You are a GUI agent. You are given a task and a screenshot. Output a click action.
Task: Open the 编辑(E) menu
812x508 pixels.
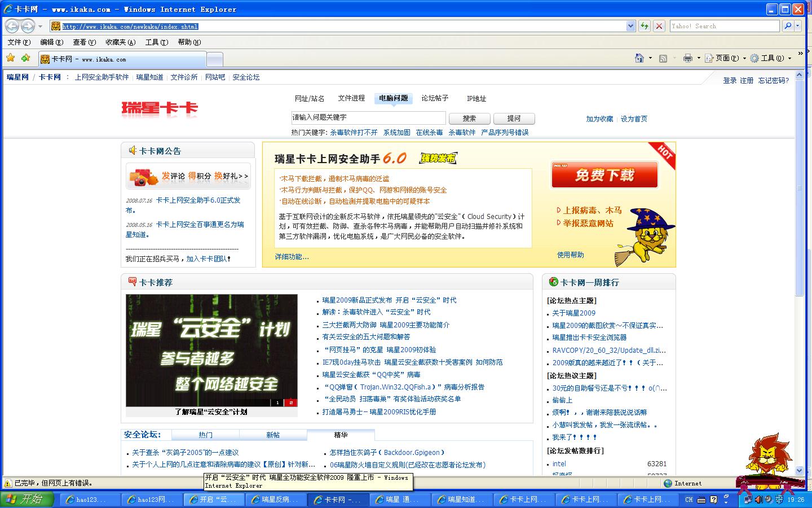point(51,42)
